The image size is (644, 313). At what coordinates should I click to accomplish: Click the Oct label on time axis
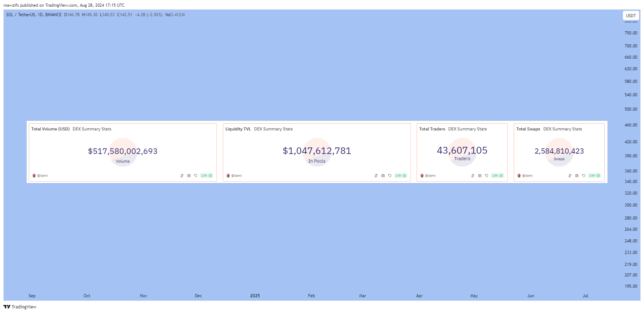(87, 296)
